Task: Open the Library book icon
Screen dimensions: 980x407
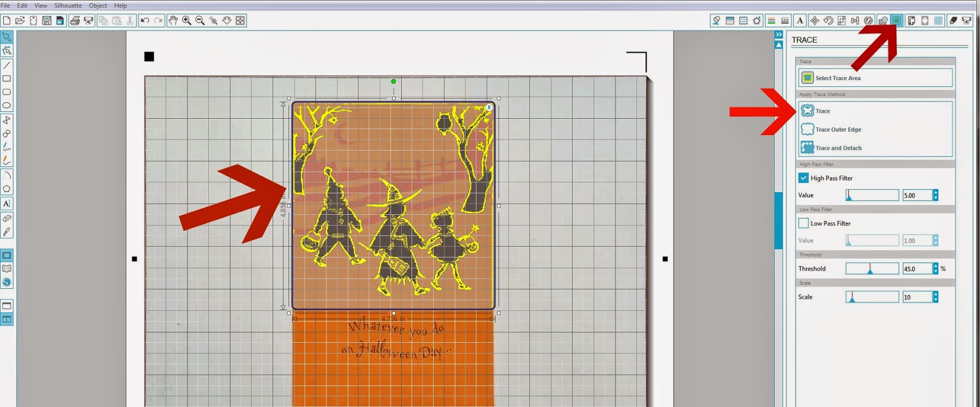Action: point(7,269)
